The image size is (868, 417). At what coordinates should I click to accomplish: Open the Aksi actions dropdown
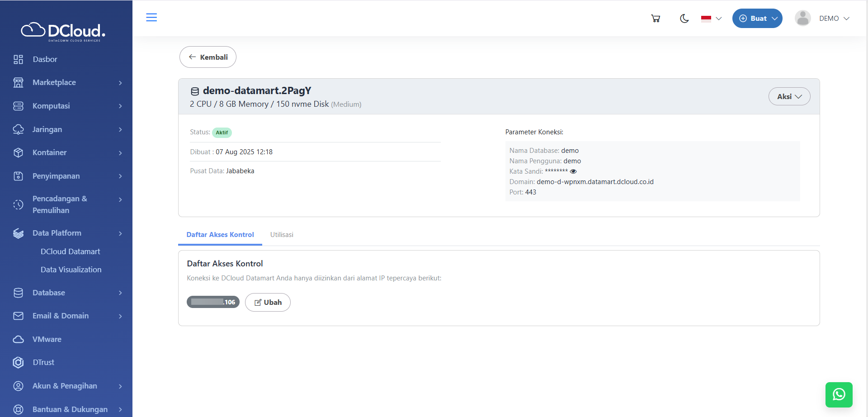coord(789,96)
